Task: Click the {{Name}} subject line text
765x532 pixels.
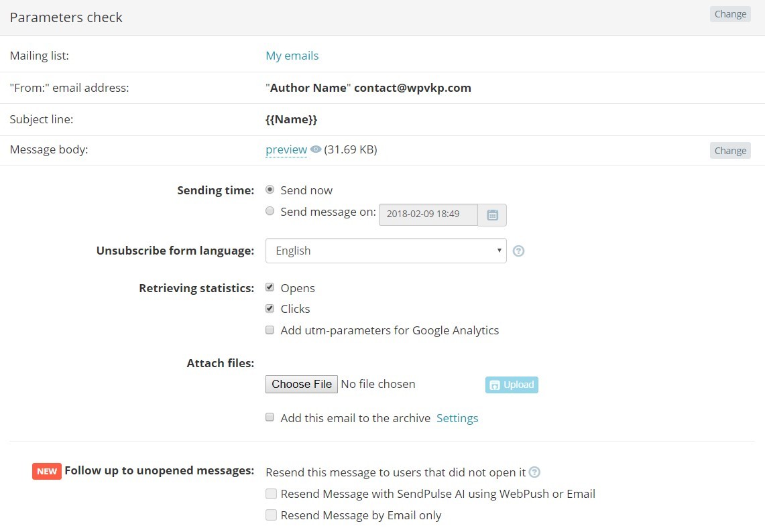Action: (291, 119)
